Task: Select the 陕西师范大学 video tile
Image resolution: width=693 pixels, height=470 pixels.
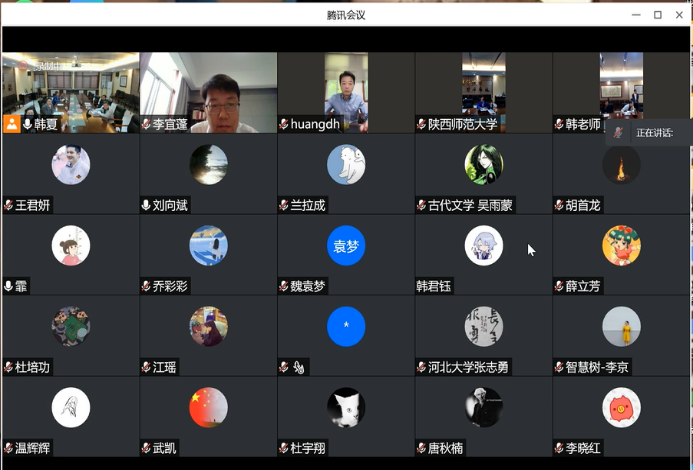Action: point(484,90)
